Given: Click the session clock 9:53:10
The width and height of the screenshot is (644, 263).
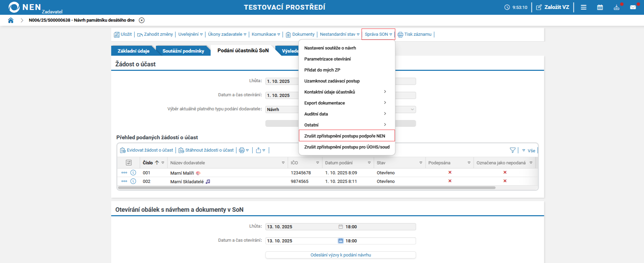Looking at the screenshot, I should 516,7.
